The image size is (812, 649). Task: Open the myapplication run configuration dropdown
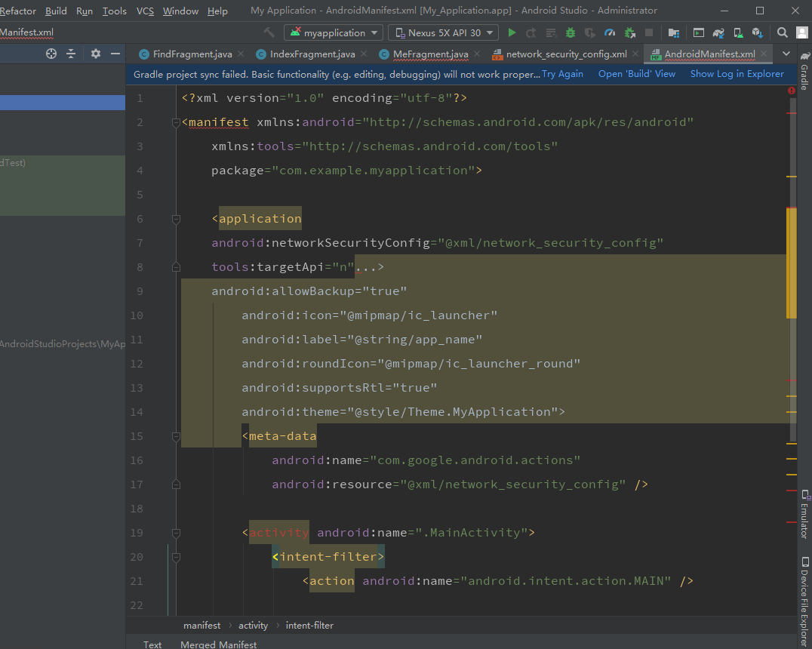(x=334, y=32)
